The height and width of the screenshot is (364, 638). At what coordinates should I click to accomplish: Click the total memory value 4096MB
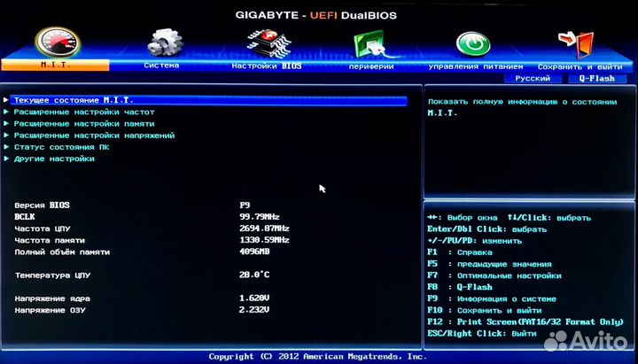coord(254,252)
